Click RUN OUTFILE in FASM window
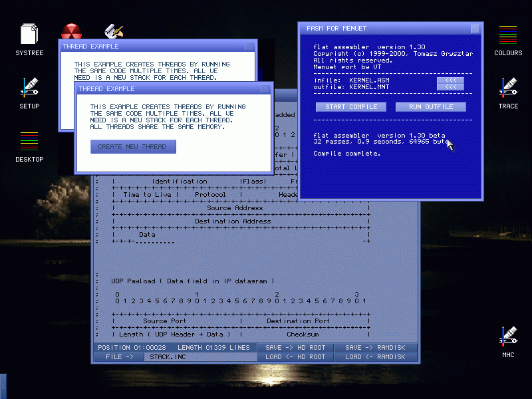This screenshot has height=399, width=532. [430, 107]
